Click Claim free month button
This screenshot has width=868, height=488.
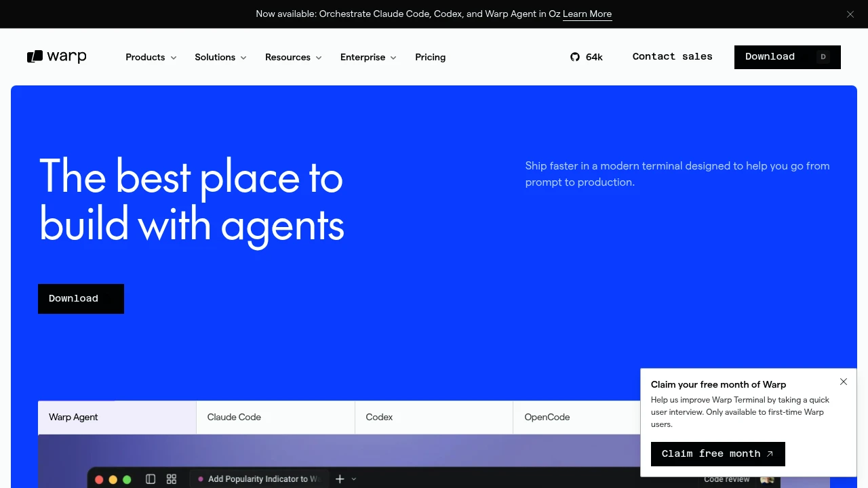[x=718, y=454]
